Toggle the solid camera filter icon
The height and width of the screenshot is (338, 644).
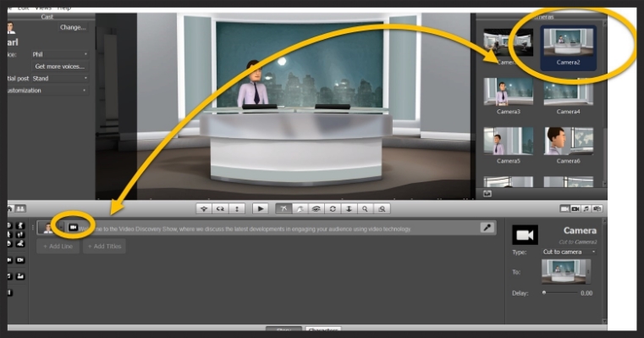(x=564, y=209)
